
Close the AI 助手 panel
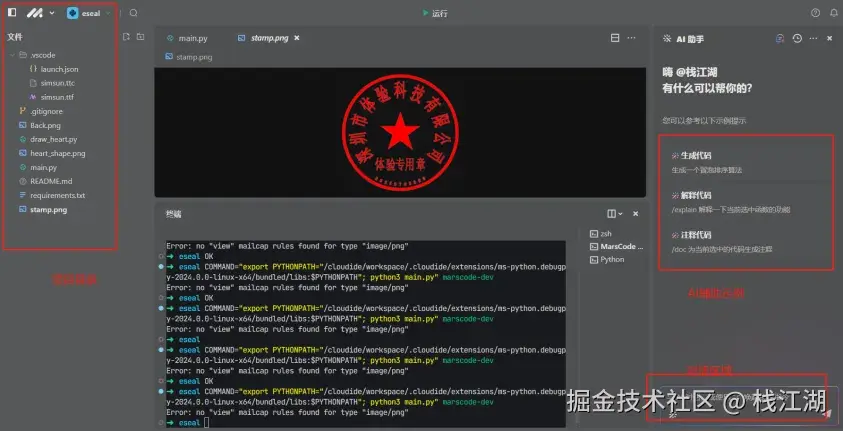pos(830,38)
